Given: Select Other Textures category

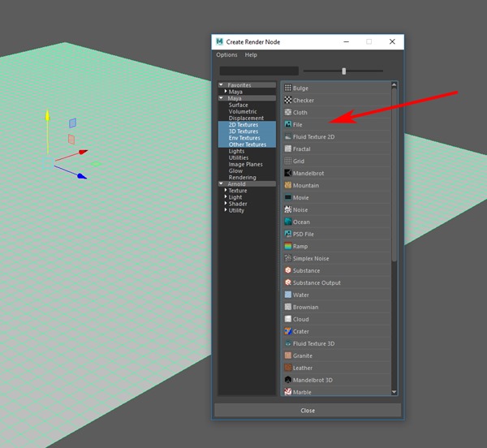Looking at the screenshot, I should [248, 144].
